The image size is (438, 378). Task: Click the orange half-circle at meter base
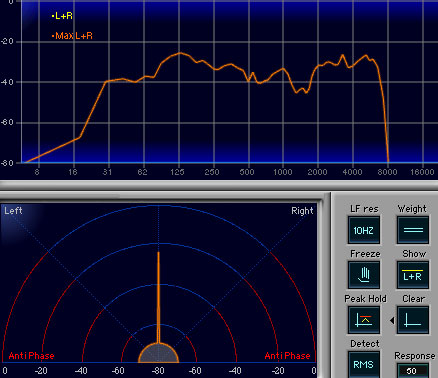click(x=158, y=353)
